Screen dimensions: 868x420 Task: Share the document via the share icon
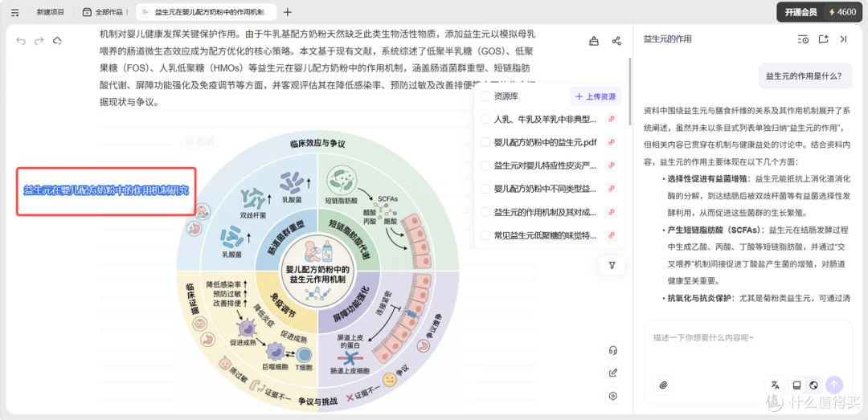click(x=616, y=41)
